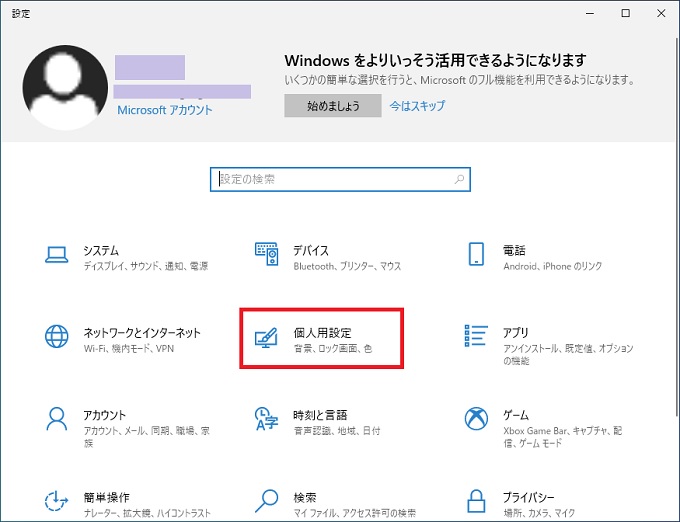Click the 簡単操作 heading text
Screen dimensions: 680x522
(106, 498)
